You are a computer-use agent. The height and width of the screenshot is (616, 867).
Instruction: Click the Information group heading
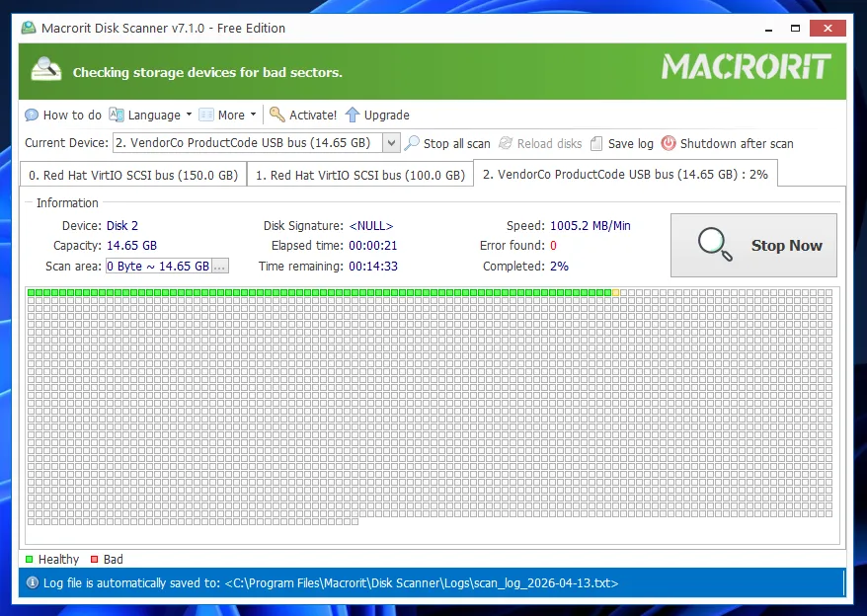[x=67, y=203]
